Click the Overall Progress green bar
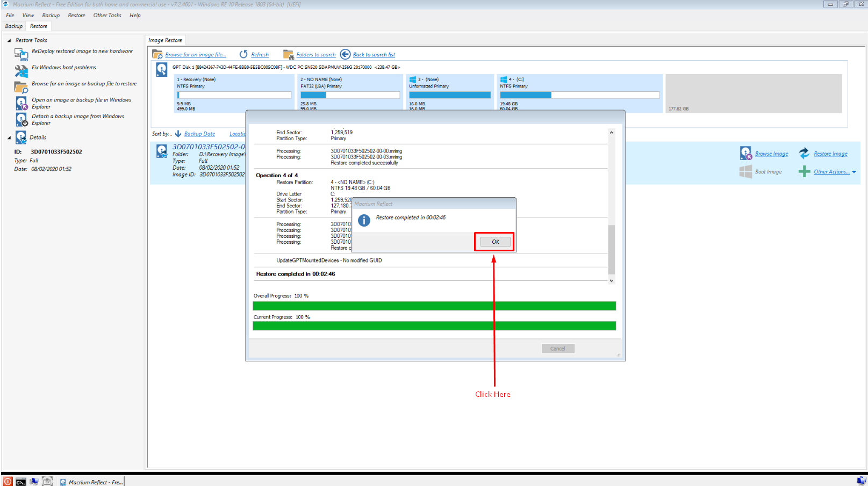This screenshot has height=486, width=868. coord(434,306)
